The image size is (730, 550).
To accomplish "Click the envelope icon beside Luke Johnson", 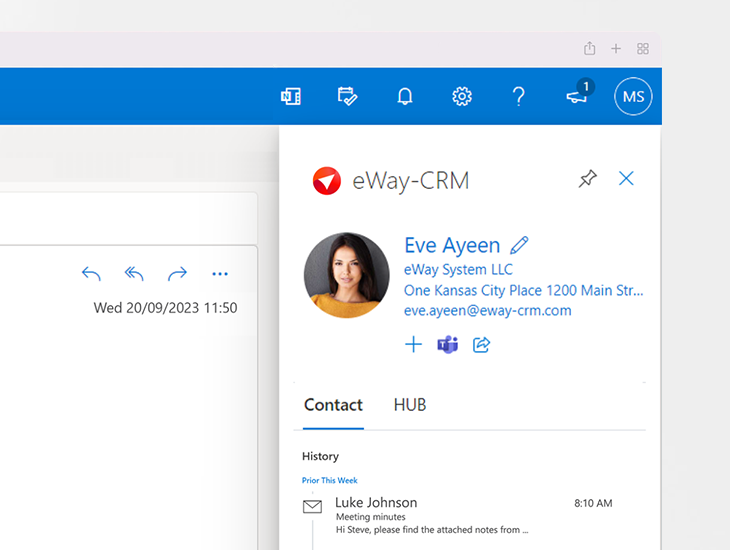I will pos(312,506).
